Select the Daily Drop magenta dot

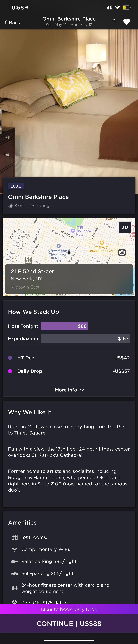click(x=10, y=371)
